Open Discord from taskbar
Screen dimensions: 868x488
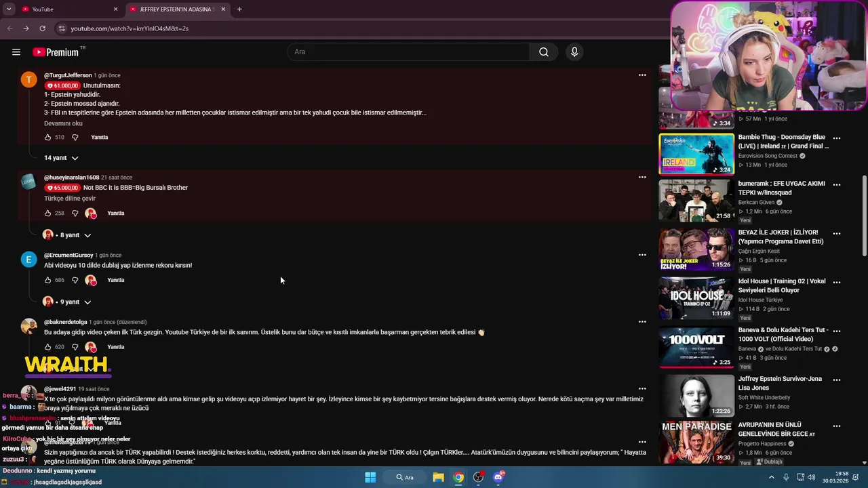point(499,477)
